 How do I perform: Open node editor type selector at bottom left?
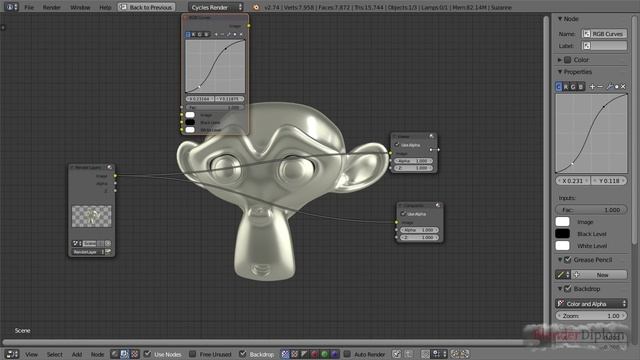pyautogui.click(x=12, y=354)
